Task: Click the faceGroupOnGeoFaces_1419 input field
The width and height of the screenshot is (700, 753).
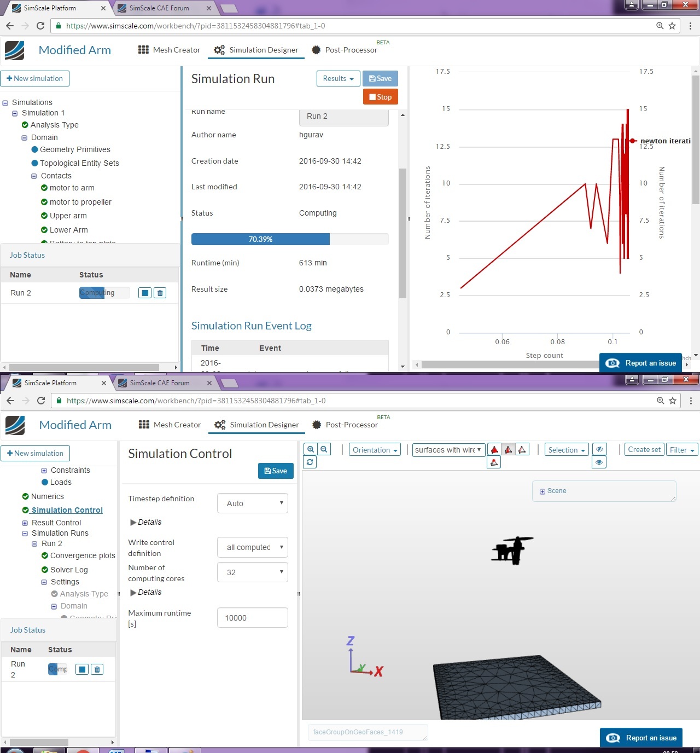Action: click(x=367, y=732)
